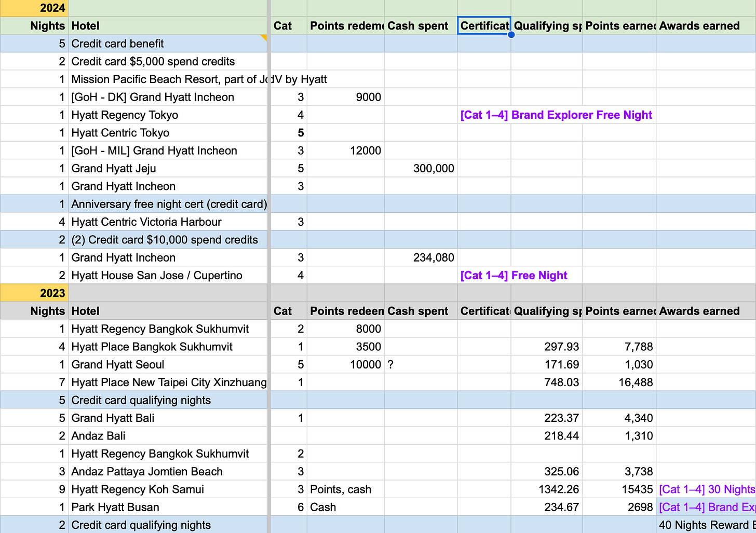Select Hyatt Centric Tokyo hotel cell
This screenshot has height=533, width=756.
point(168,133)
